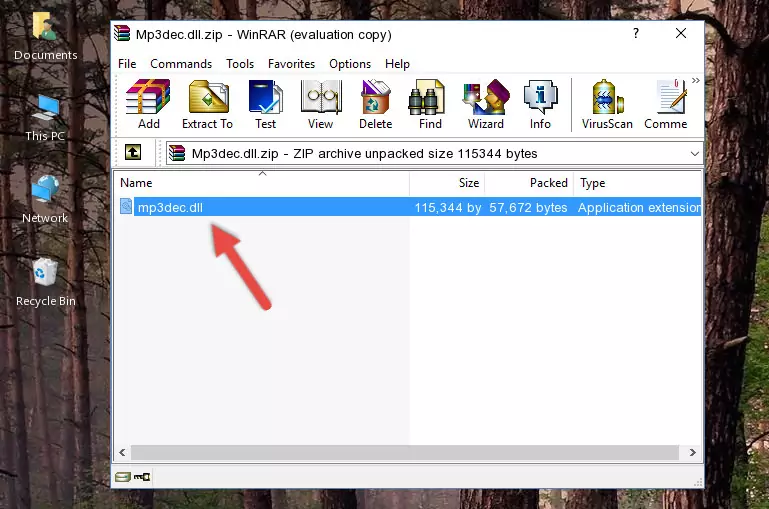Viewport: 769px width, 509px height.
Task: Show archive Info
Action: [540, 104]
